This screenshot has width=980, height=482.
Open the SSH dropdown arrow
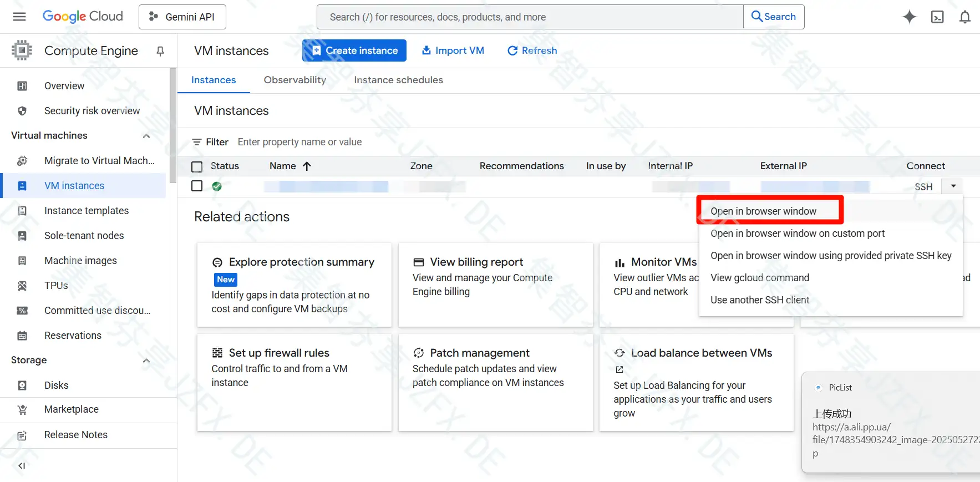[x=953, y=186]
